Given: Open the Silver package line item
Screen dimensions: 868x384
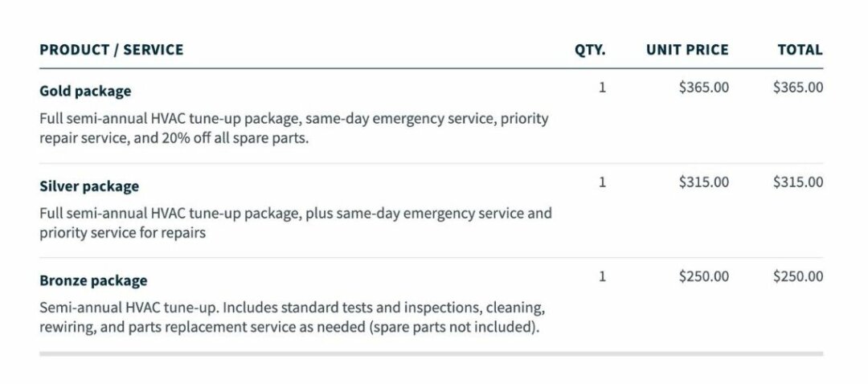Looking at the screenshot, I should 89,186.
